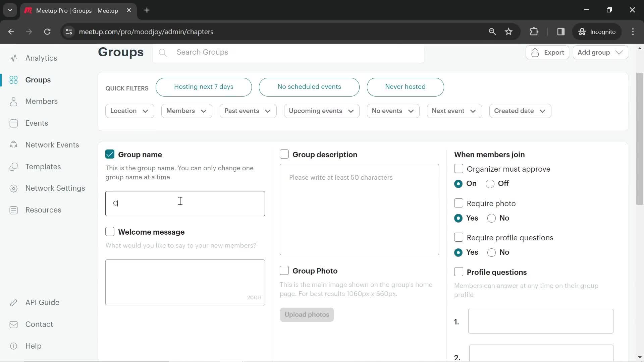Click the Members sidebar icon
644x362 pixels.
coord(13,101)
